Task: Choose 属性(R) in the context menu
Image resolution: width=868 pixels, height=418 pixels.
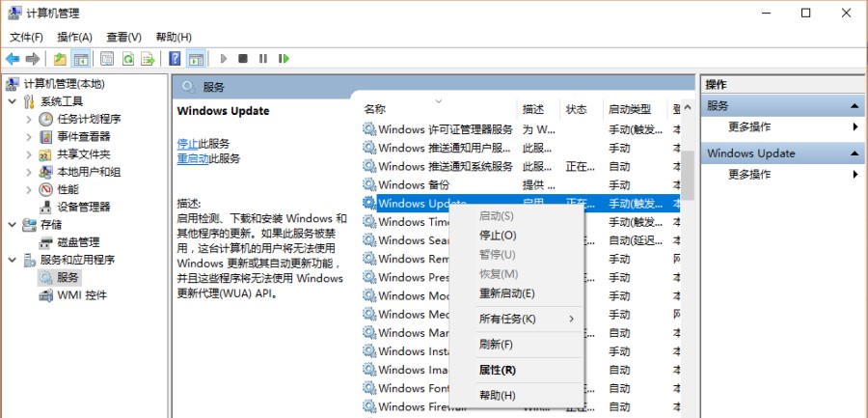Action: tap(517, 371)
